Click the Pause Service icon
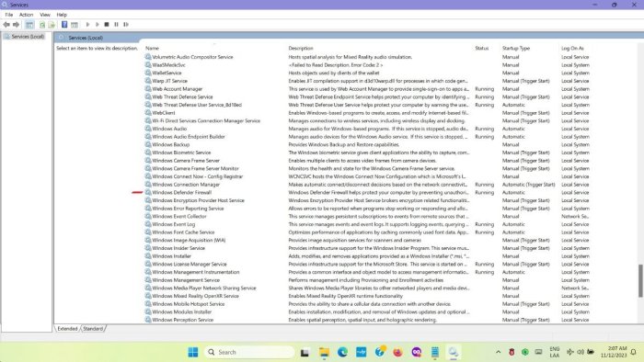Image resolution: width=644 pixels, height=362 pixels. [x=116, y=25]
